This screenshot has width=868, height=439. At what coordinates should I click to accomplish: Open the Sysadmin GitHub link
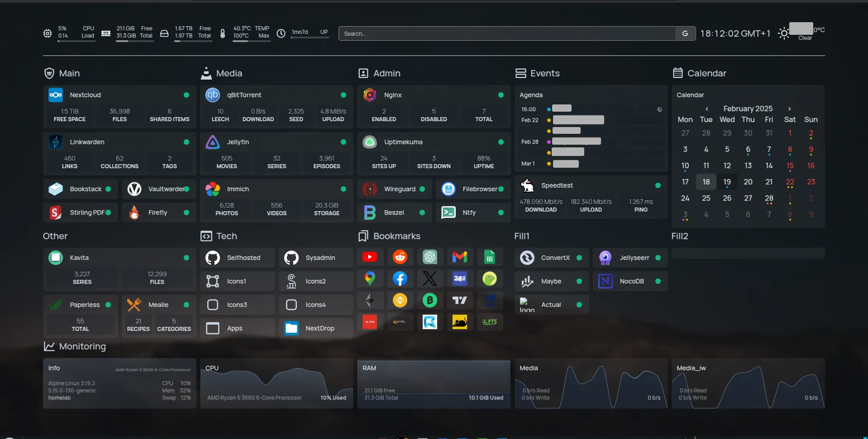[316, 258]
